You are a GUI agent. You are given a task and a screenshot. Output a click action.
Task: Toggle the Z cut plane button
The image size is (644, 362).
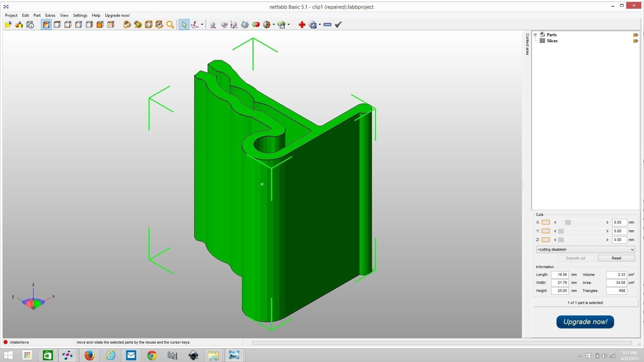546,240
